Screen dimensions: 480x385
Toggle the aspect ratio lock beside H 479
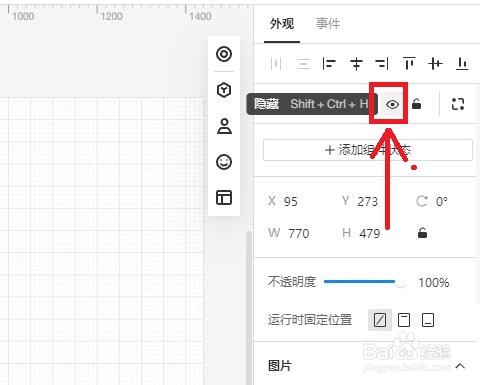422,233
